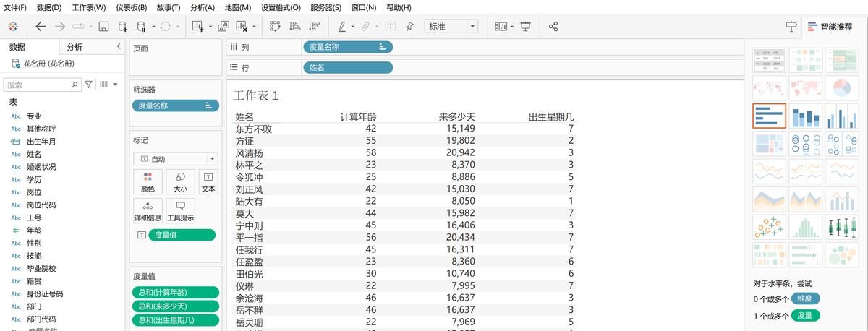Viewport: 868px width, 331px height.
Task: Select the pie chart thumbnail
Action: click(x=842, y=88)
